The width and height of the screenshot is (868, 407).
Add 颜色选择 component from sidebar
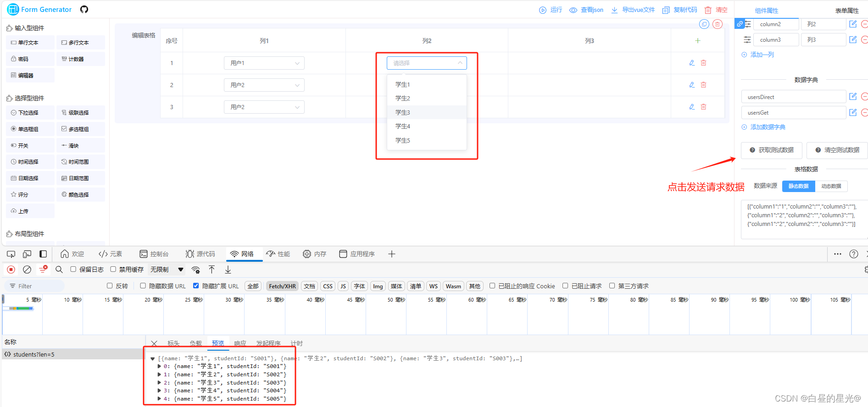coord(81,195)
